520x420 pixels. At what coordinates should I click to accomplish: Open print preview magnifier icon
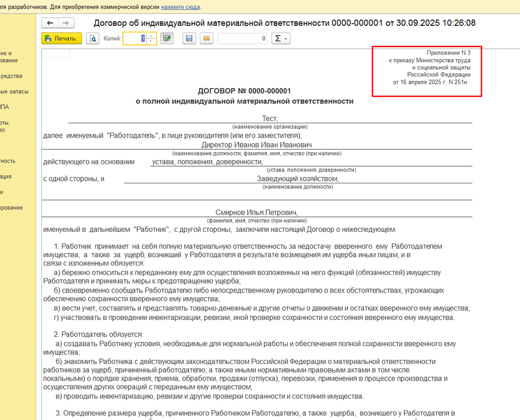pos(93,38)
